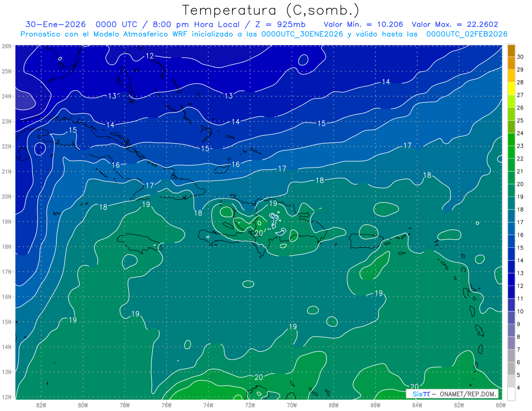Click the "18N" latitude label
532x411 pixels.
click(6, 247)
